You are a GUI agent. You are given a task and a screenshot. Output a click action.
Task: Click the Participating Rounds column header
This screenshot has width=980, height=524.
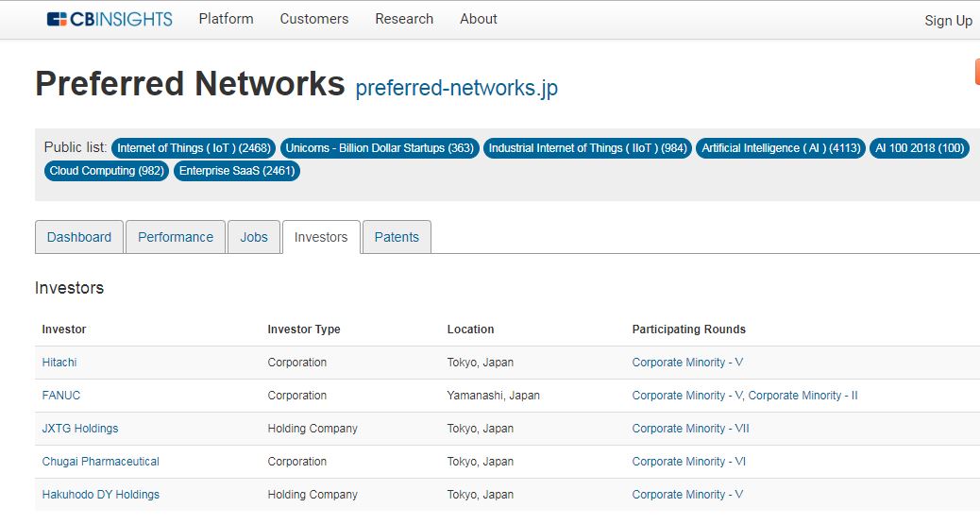pos(689,330)
